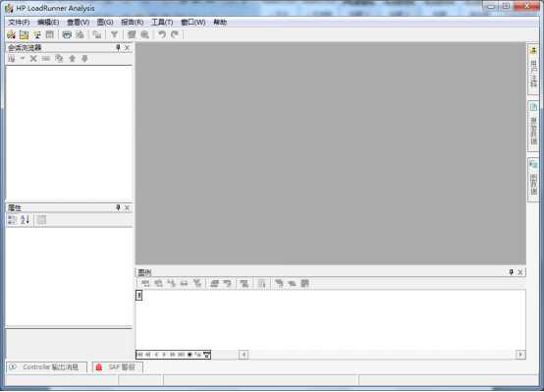Click the move down arrow in session explorer
This screenshot has height=392, width=544.
point(85,59)
